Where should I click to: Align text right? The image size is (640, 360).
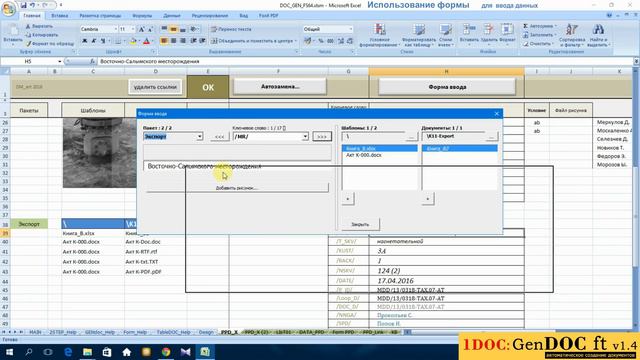pyautogui.click(x=183, y=41)
